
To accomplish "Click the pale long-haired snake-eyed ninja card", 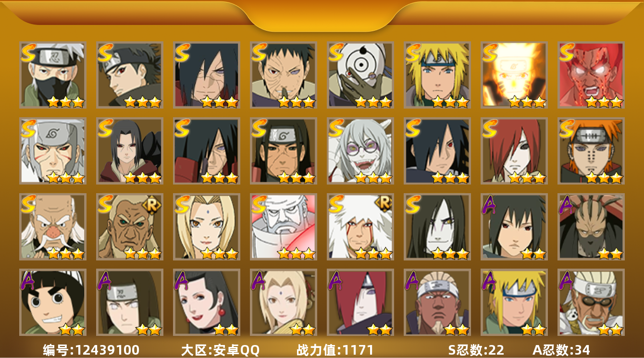I will coord(437,227).
